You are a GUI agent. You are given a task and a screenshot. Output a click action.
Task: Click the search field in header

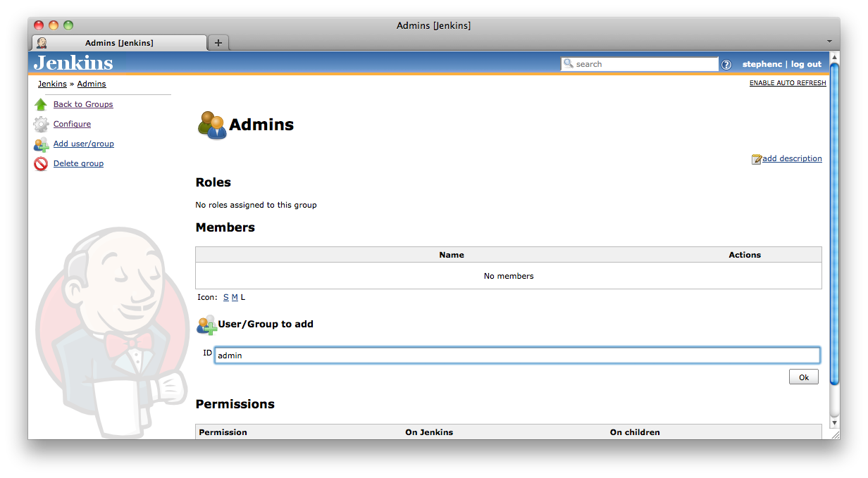coord(640,64)
